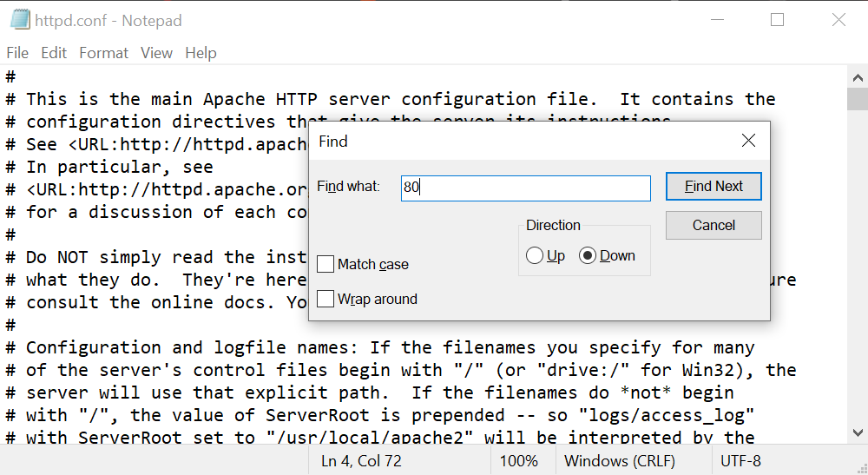Viewport: 868px width, 475px height.
Task: Close the Find dialog with X
Action: [x=748, y=141]
